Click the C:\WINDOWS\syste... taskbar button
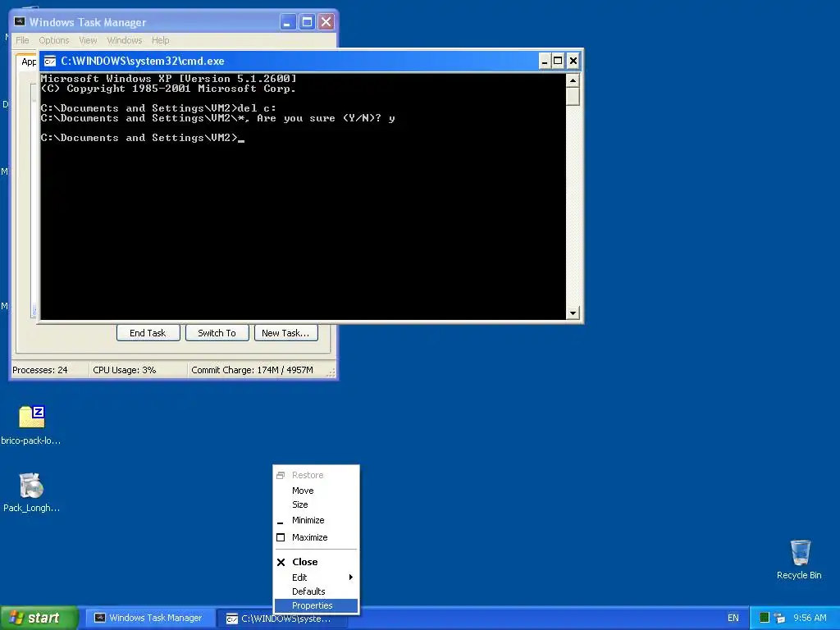Screen dimensions: 840x630 click(x=281, y=619)
